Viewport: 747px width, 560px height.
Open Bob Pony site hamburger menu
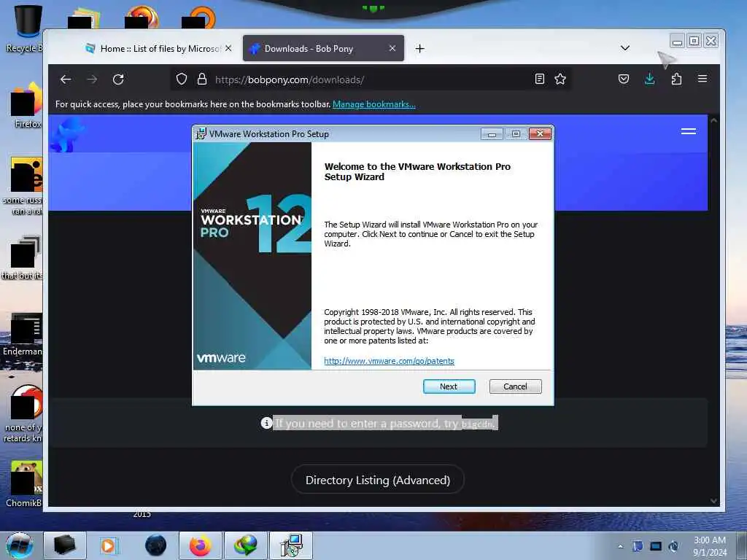[689, 131]
